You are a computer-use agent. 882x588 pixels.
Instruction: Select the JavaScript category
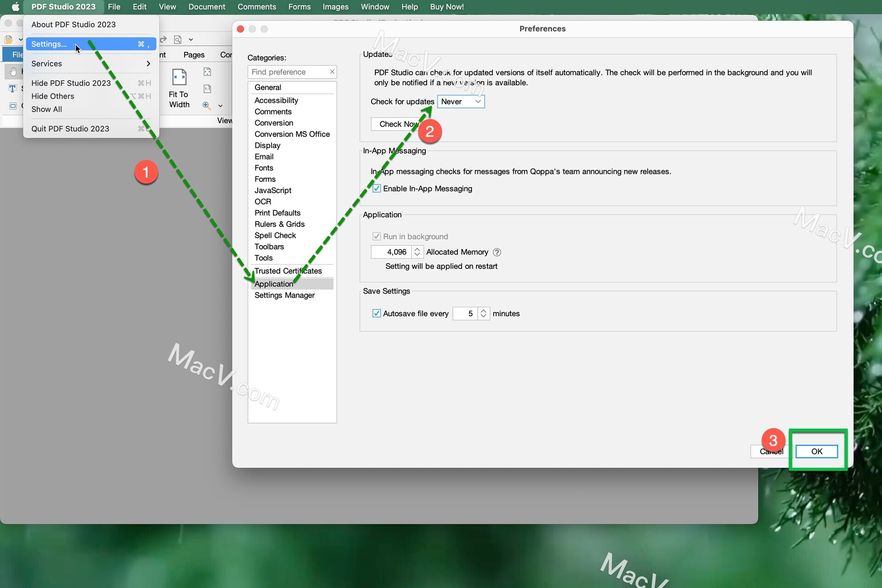pyautogui.click(x=292, y=190)
